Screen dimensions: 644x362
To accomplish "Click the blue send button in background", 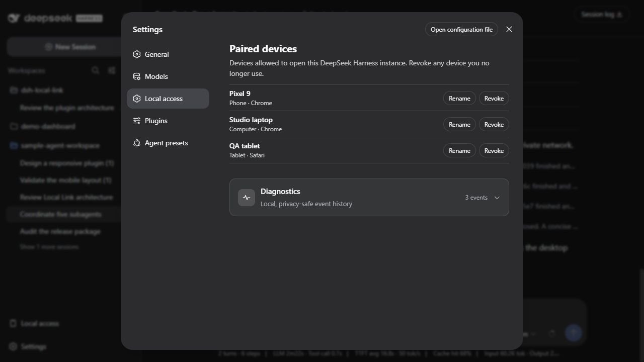I will 574,332.
